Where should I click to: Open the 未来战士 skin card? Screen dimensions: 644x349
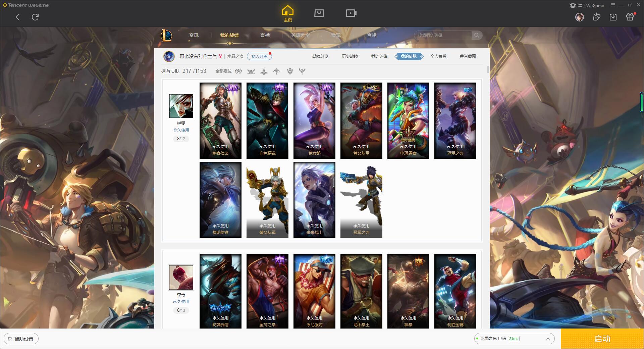tap(314, 200)
